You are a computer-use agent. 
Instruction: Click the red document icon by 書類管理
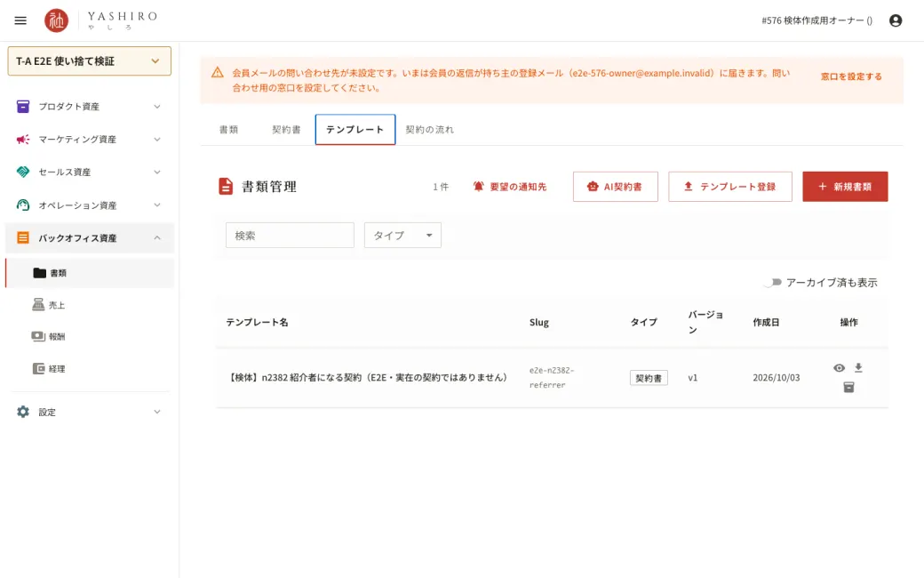[226, 187]
